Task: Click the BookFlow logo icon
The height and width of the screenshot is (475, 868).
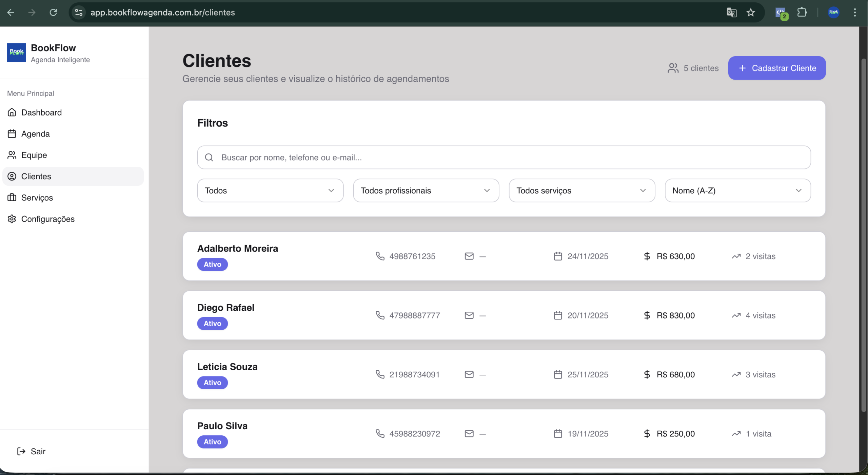Action: [16, 53]
